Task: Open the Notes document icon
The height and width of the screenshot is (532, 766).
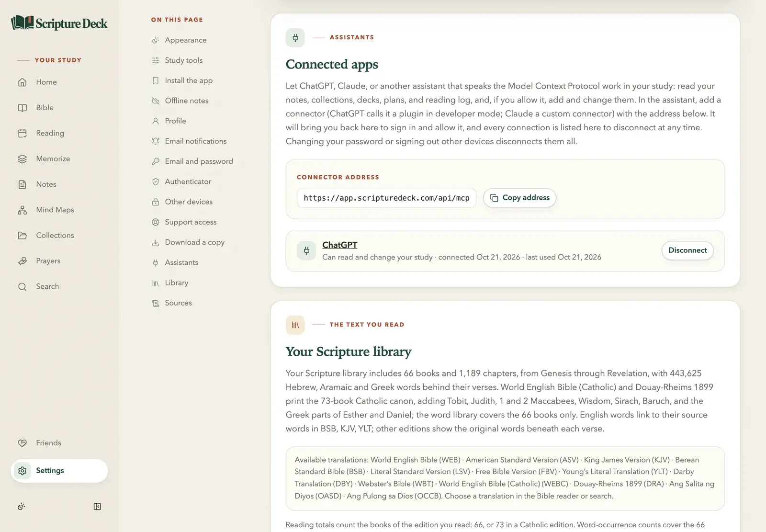Action: click(x=23, y=184)
